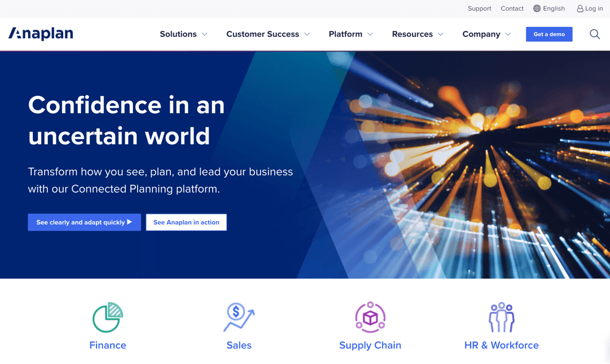Open the Solutions menu
610x364 pixels.
(178, 34)
